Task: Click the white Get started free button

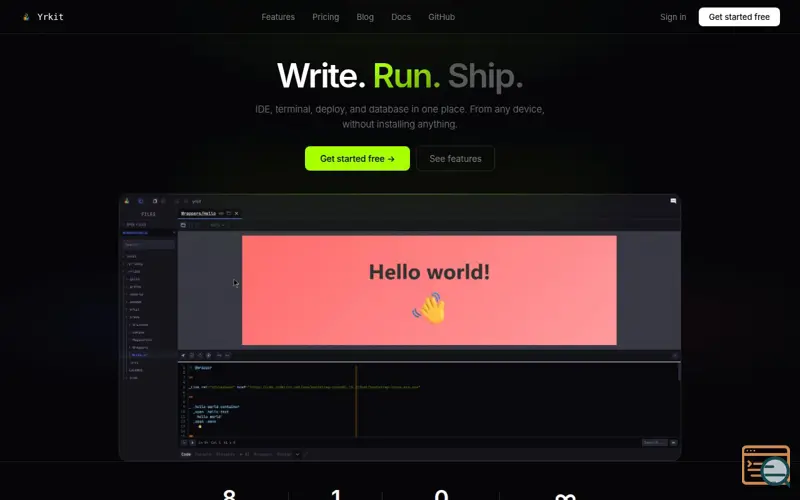Action: [x=739, y=17]
